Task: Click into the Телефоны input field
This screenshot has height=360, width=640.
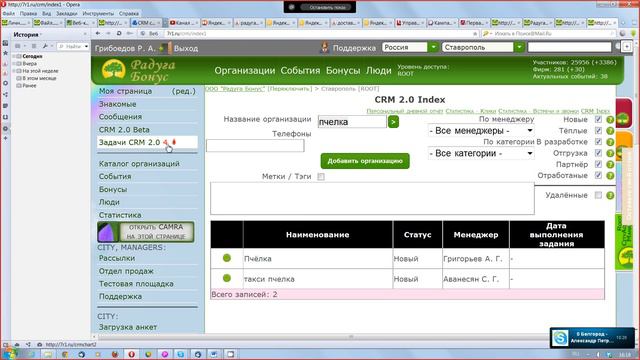Action: point(255,146)
